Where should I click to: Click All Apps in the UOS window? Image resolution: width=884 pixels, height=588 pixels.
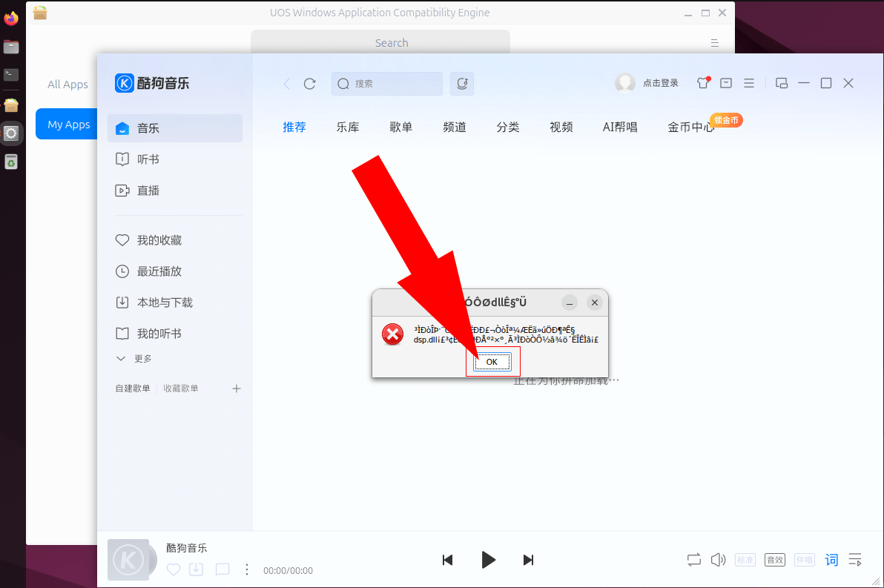point(67,84)
